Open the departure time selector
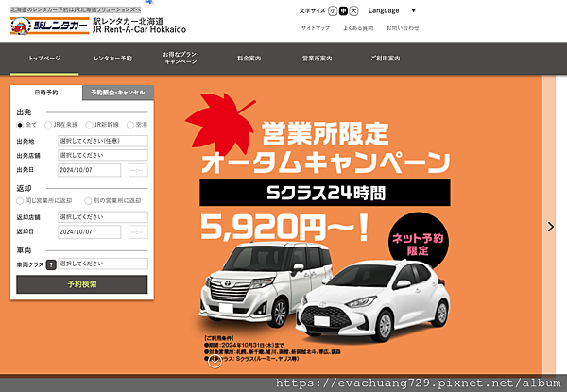Screen dimensions: 567x392 (x=138, y=170)
